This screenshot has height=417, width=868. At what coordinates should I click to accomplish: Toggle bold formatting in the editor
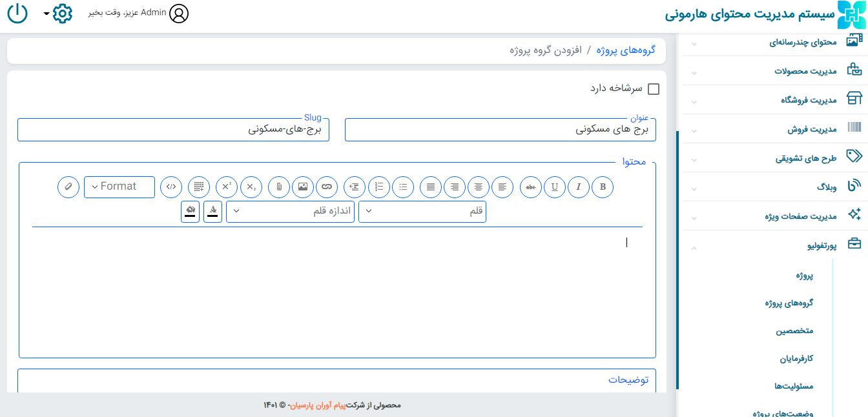click(603, 187)
